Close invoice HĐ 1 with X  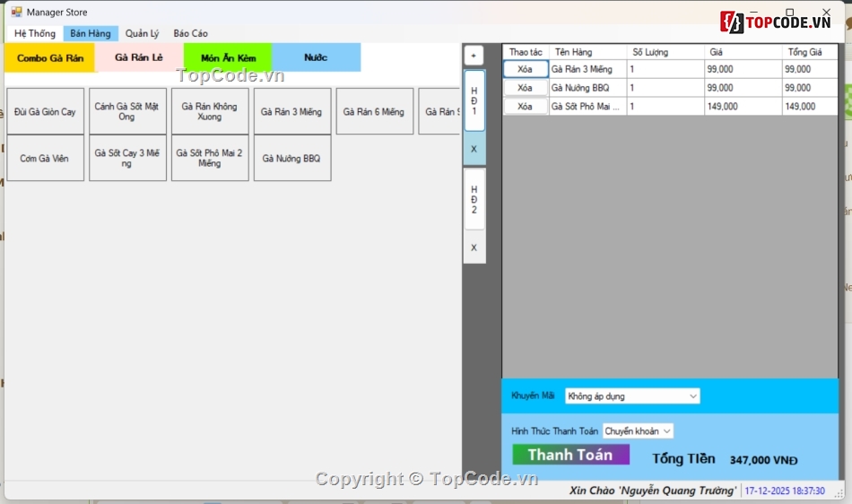click(474, 149)
